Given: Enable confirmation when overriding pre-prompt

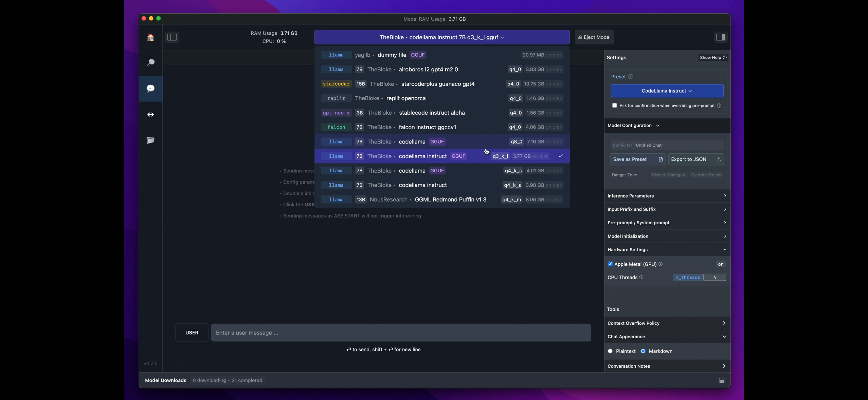Looking at the screenshot, I should [x=614, y=106].
